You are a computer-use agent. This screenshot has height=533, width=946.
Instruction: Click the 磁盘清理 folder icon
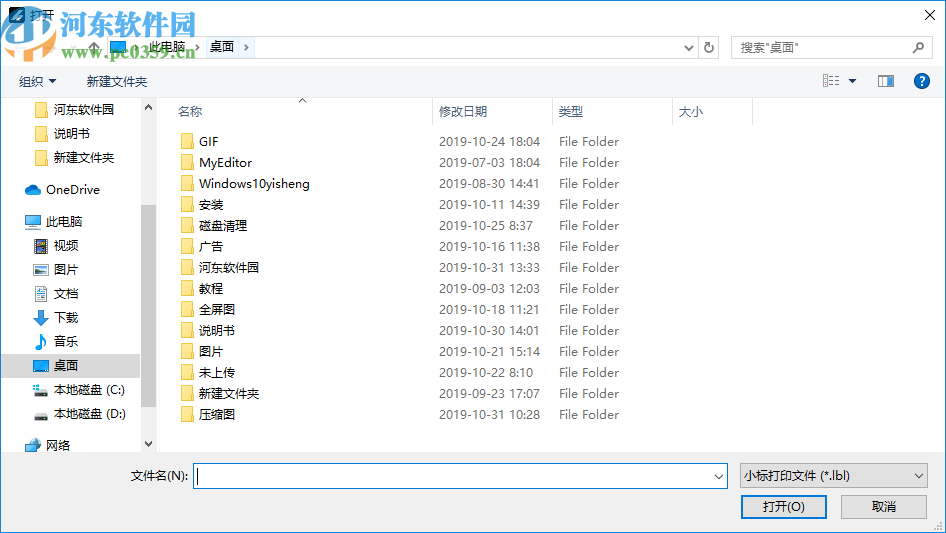pyautogui.click(x=187, y=226)
